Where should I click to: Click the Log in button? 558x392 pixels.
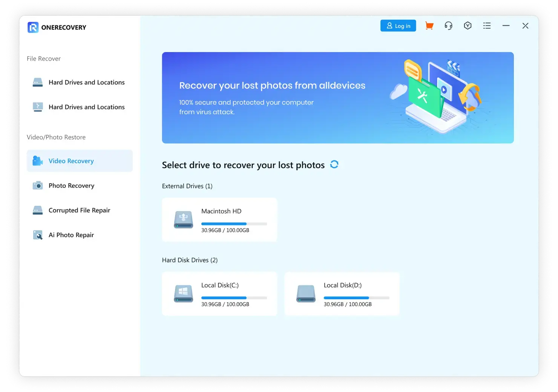pyautogui.click(x=398, y=26)
